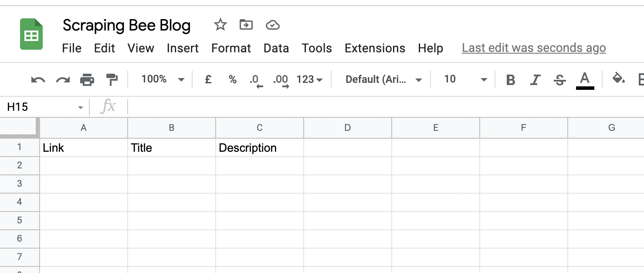Apply strikethrough formatting
644x273 pixels.
pyautogui.click(x=559, y=79)
